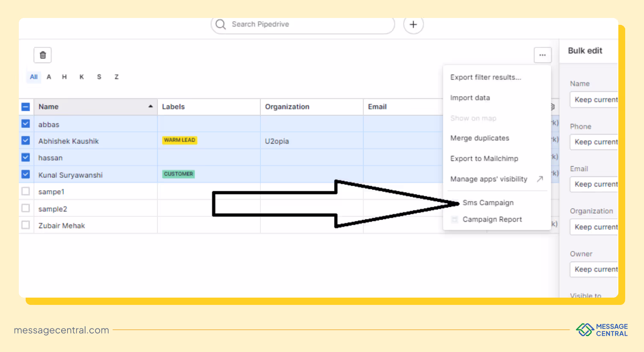644x352 pixels.
Task: Click the Campaign Report icon
Action: tap(455, 219)
